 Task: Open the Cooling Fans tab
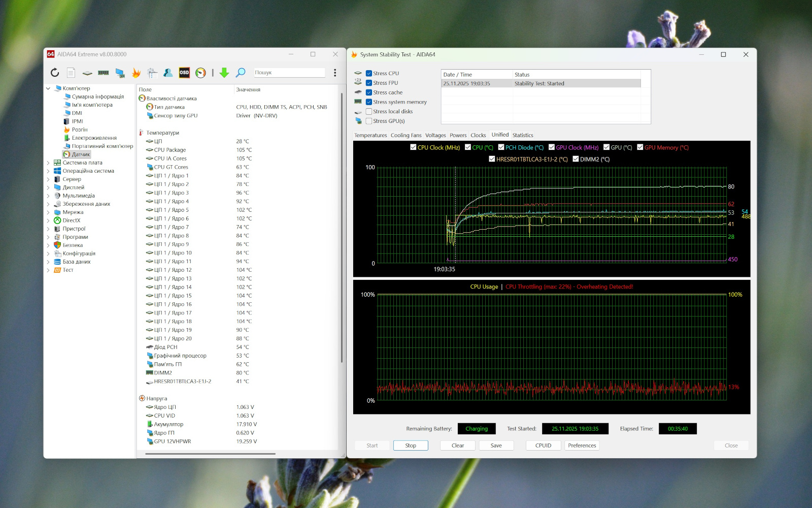[406, 135]
